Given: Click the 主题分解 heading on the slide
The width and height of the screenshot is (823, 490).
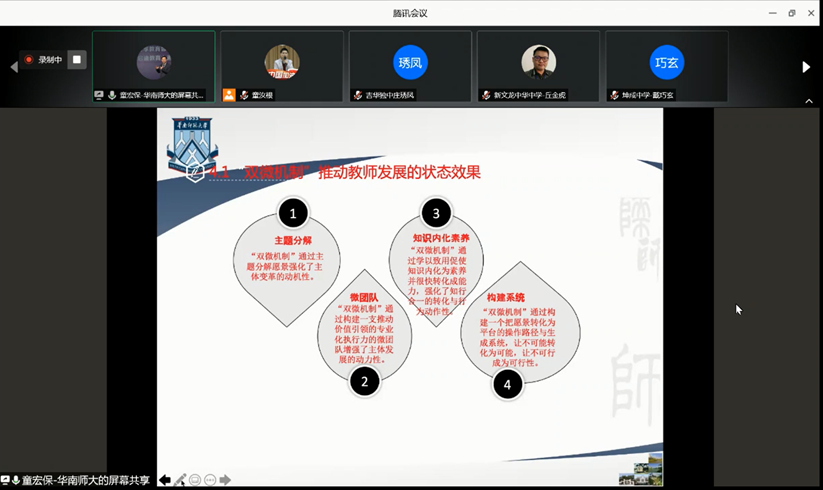Looking at the screenshot, I should tap(293, 240).
